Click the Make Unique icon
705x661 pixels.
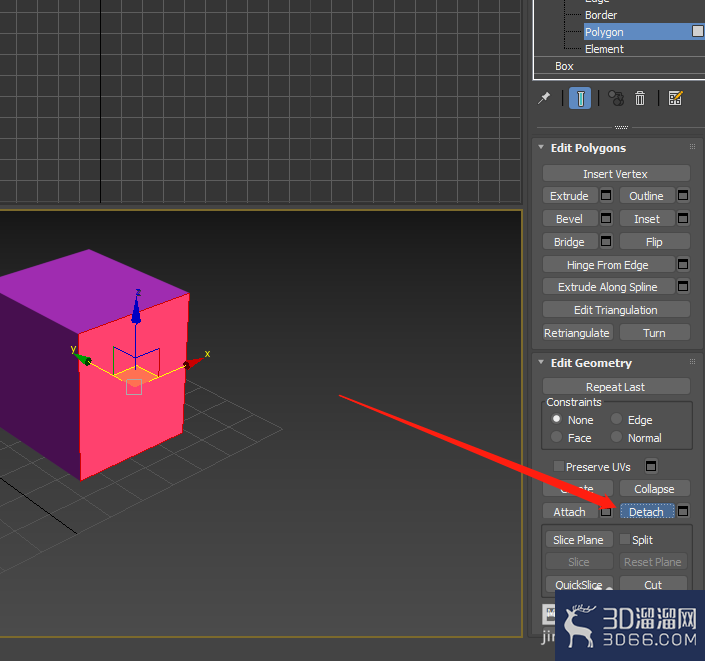[616, 98]
